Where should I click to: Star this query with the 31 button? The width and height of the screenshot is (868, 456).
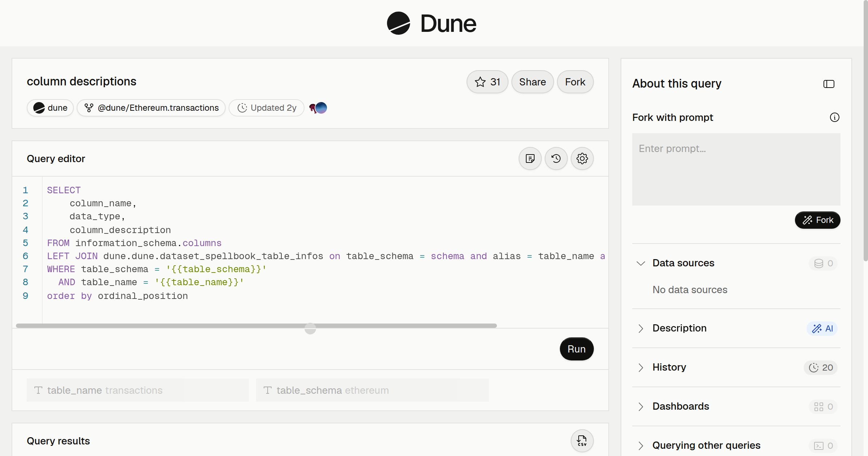pyautogui.click(x=487, y=82)
